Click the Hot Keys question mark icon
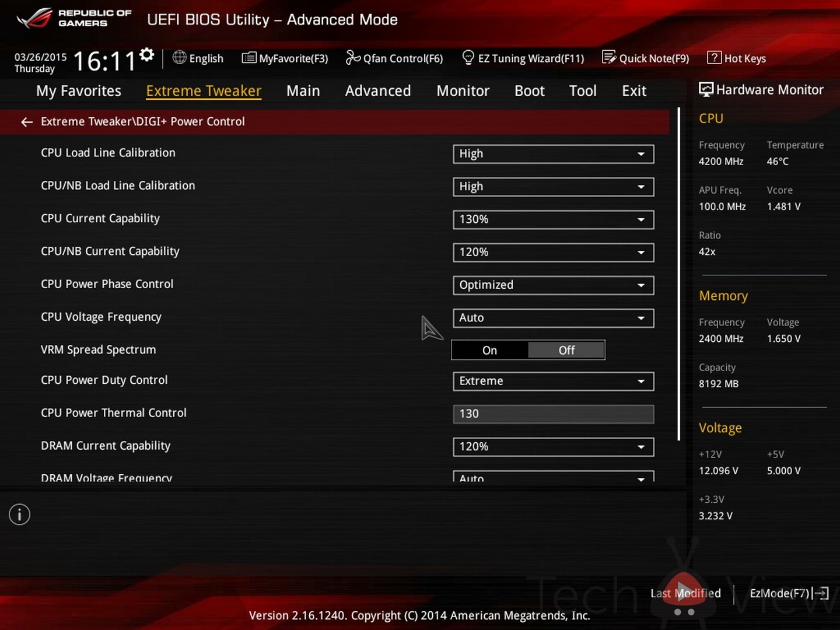The width and height of the screenshot is (840, 630). (714, 57)
